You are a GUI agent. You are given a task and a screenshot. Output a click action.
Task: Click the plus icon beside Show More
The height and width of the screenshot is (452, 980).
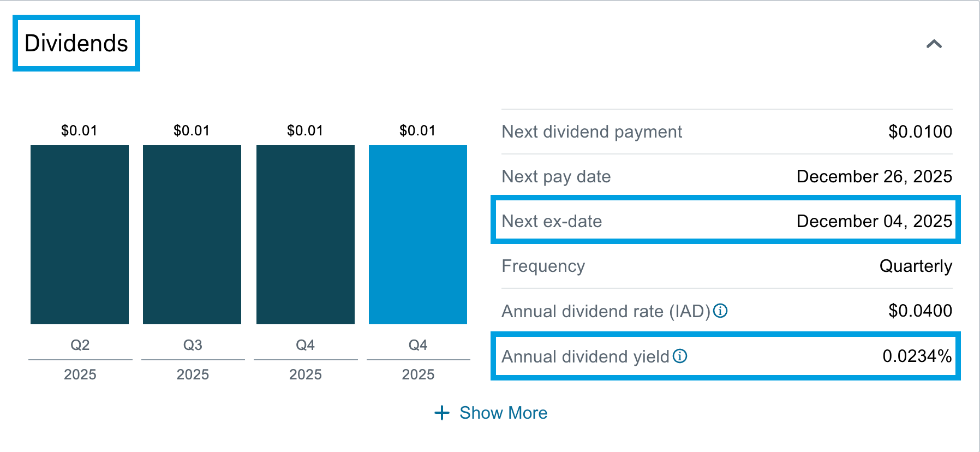click(x=441, y=413)
